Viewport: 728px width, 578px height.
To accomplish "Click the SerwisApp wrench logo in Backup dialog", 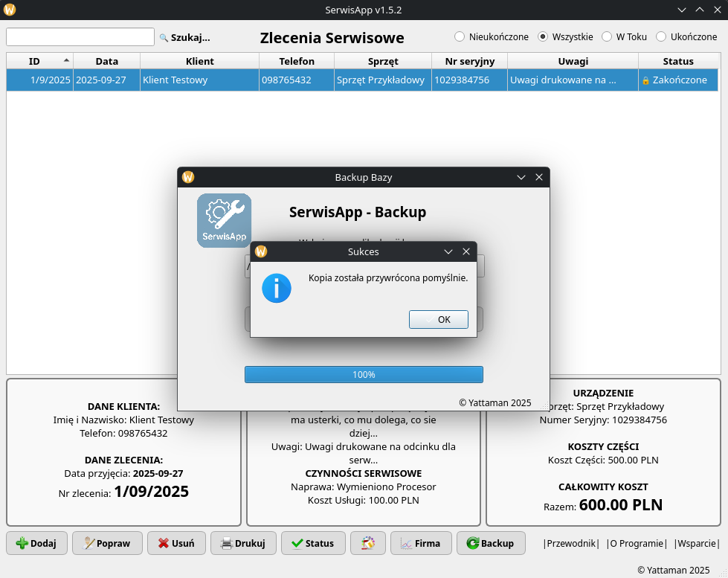I will (224, 220).
